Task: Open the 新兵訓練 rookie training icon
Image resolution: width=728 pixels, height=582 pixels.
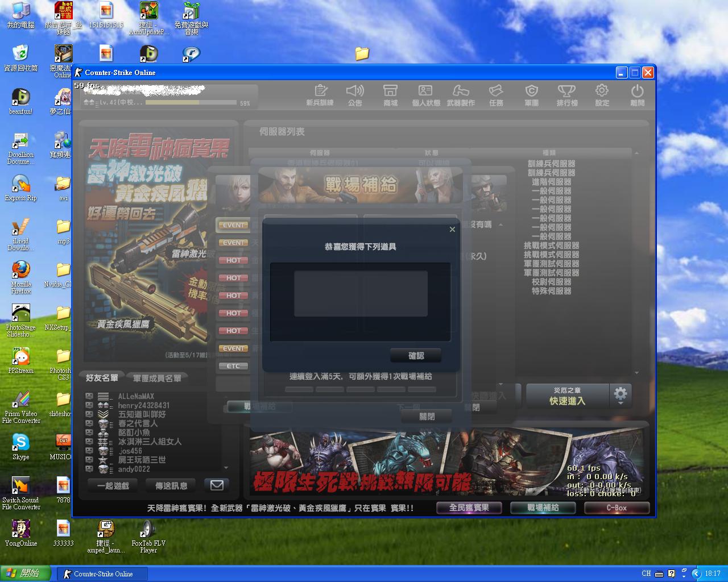Action: tap(320, 95)
